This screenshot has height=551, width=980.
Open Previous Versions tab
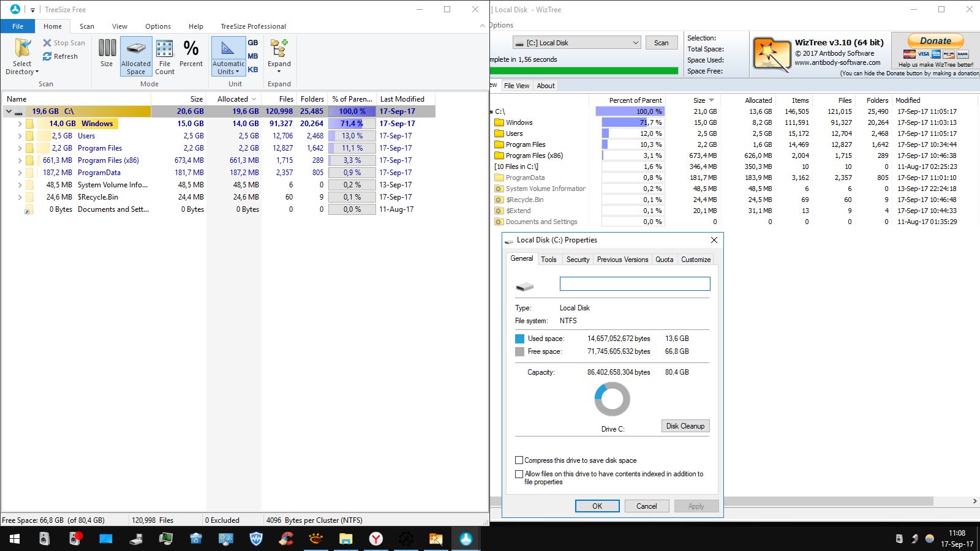tap(623, 260)
